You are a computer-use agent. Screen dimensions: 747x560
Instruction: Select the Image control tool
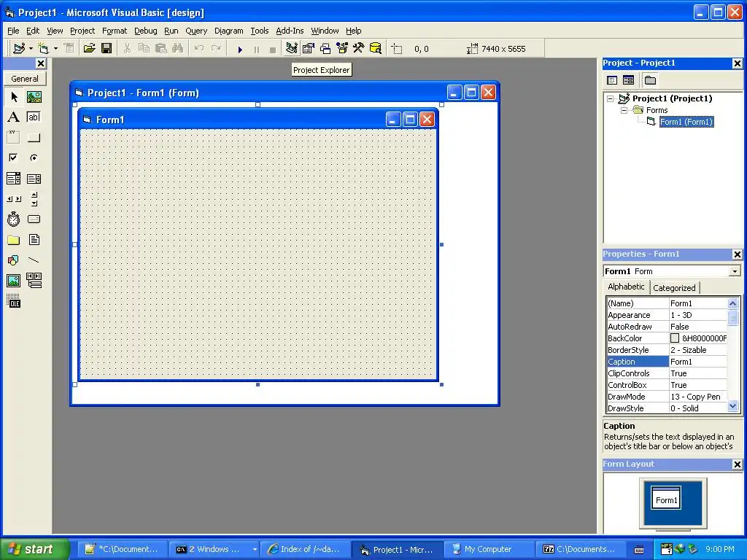tap(14, 281)
